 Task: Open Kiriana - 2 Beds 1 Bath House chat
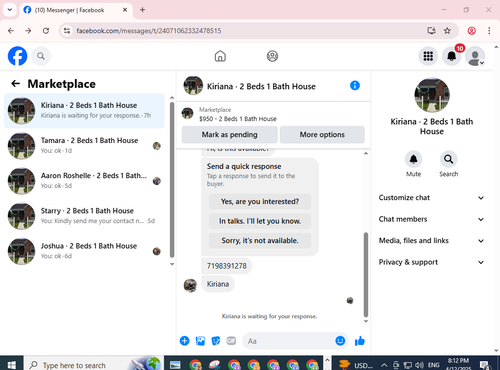click(x=84, y=111)
